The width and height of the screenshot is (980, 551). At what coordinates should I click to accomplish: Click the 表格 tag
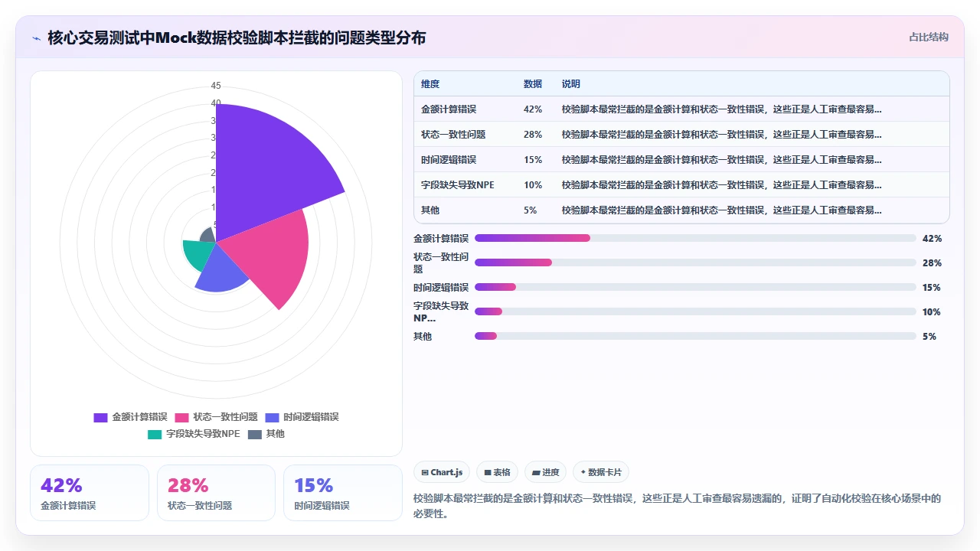[x=498, y=472]
